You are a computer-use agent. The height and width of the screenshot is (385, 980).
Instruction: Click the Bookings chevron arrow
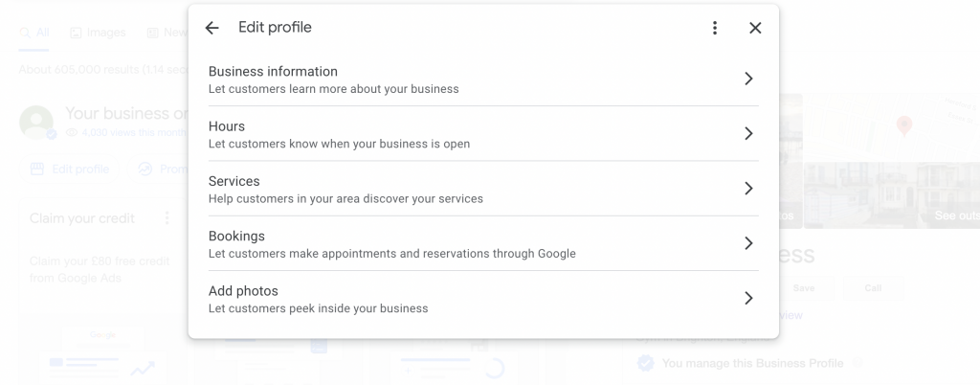[748, 243]
